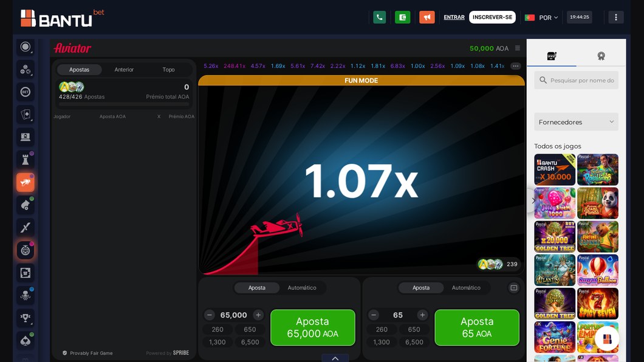The image size is (644, 362).
Task: Open the cannon sidebar icon
Action: 26,205
